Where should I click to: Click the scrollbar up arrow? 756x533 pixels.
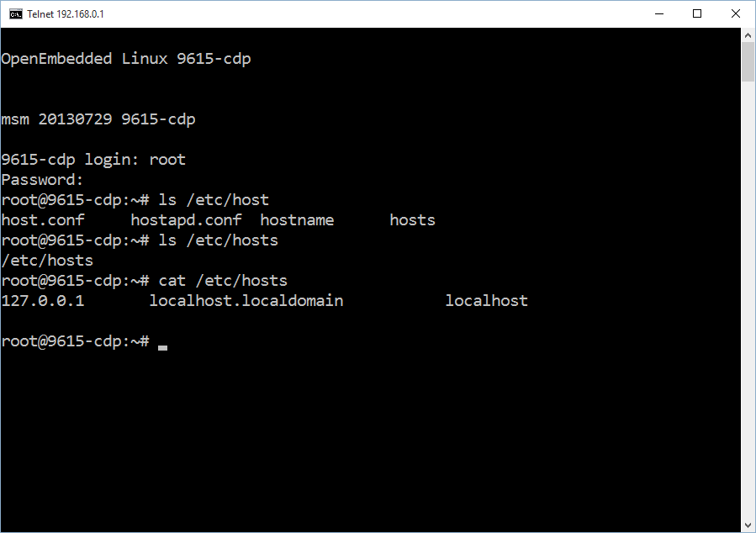point(748,36)
